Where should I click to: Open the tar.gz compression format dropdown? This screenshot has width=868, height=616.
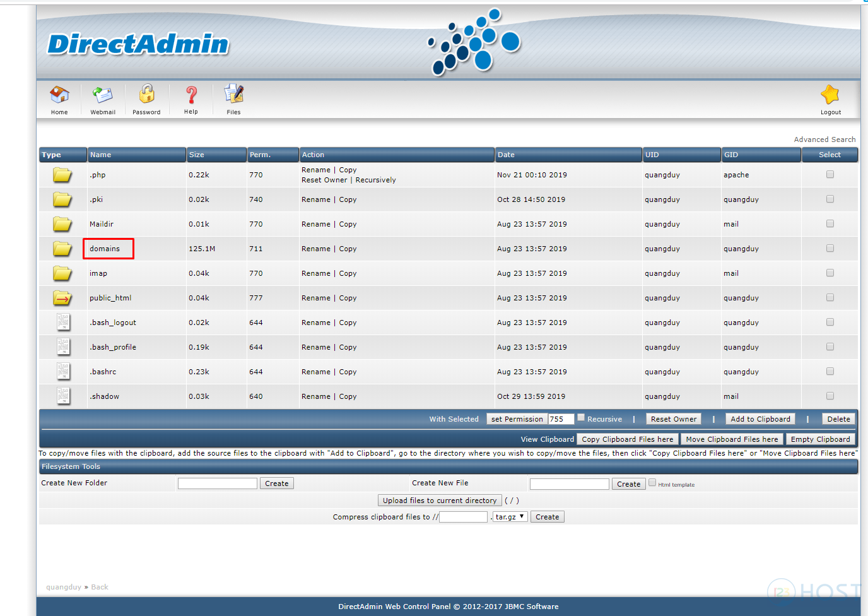[510, 517]
